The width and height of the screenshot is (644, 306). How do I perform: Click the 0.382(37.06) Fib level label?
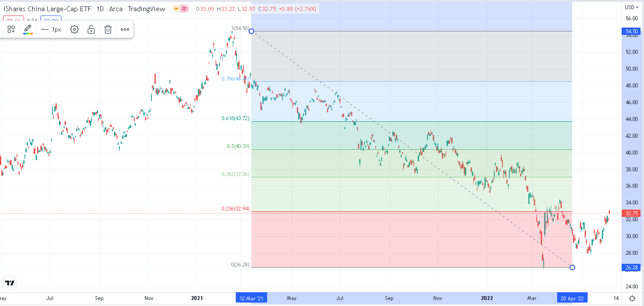click(x=235, y=174)
